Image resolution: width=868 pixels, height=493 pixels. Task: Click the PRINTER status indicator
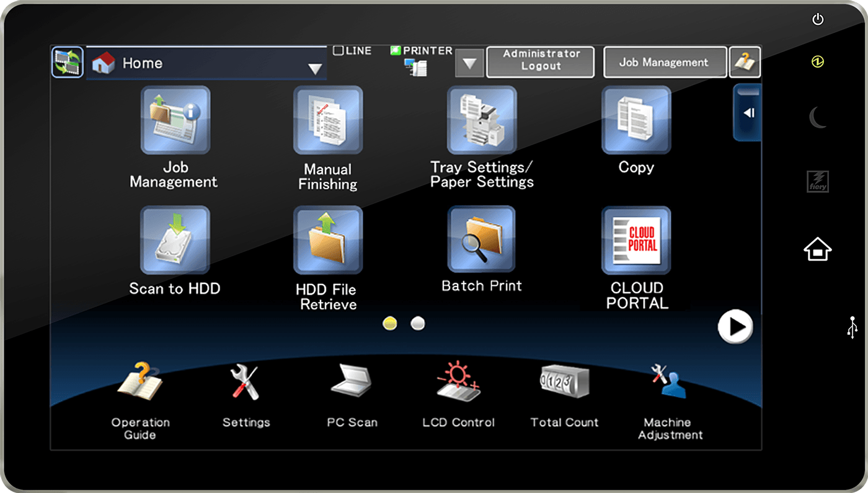point(422,51)
